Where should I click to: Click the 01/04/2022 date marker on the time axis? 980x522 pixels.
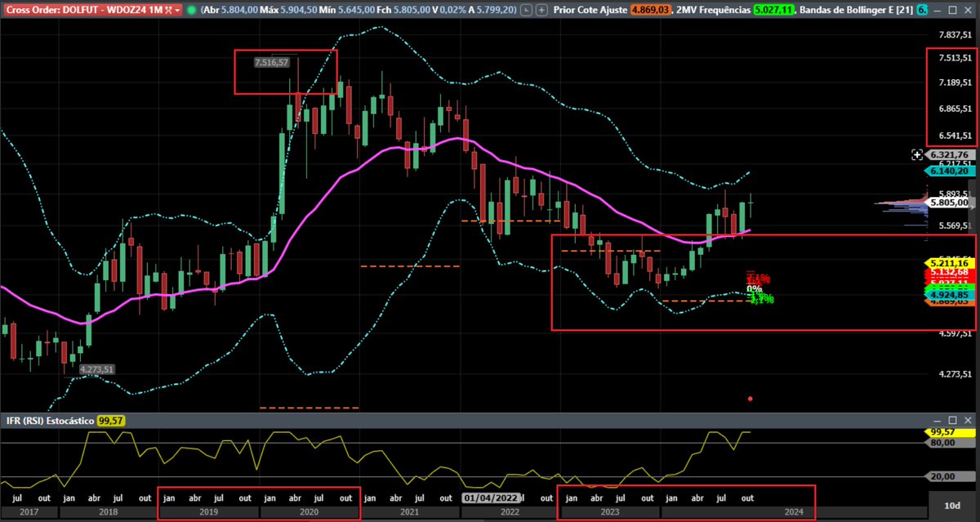pos(490,497)
